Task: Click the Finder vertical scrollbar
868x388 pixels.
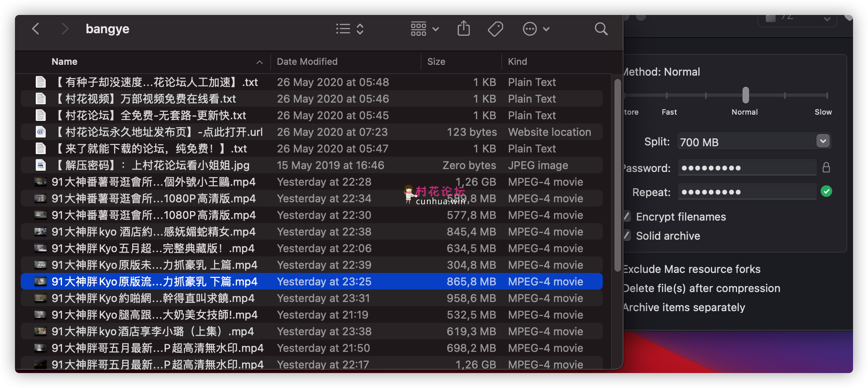Action: point(617,174)
